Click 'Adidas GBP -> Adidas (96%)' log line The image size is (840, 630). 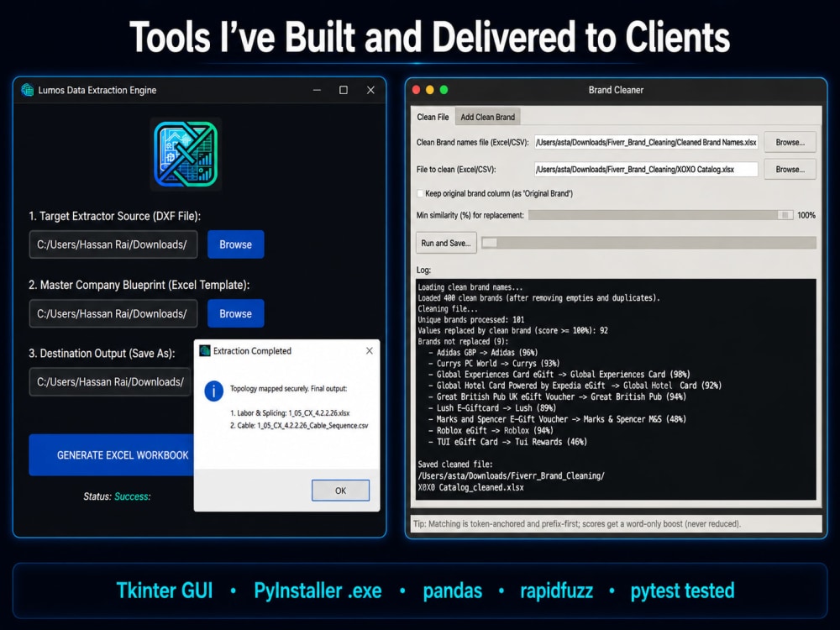click(x=483, y=353)
